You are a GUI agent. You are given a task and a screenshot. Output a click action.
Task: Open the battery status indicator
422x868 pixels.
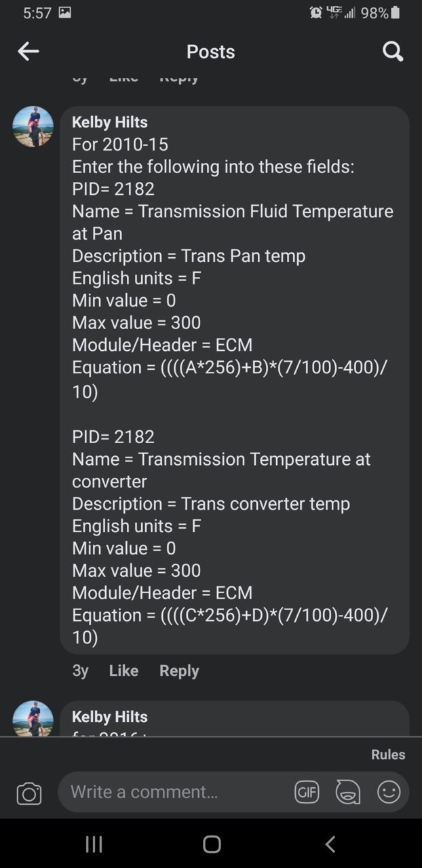click(396, 12)
